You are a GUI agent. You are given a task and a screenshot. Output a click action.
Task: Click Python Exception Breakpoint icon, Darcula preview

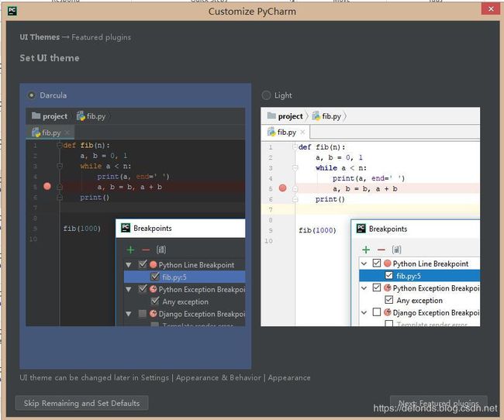(154, 289)
